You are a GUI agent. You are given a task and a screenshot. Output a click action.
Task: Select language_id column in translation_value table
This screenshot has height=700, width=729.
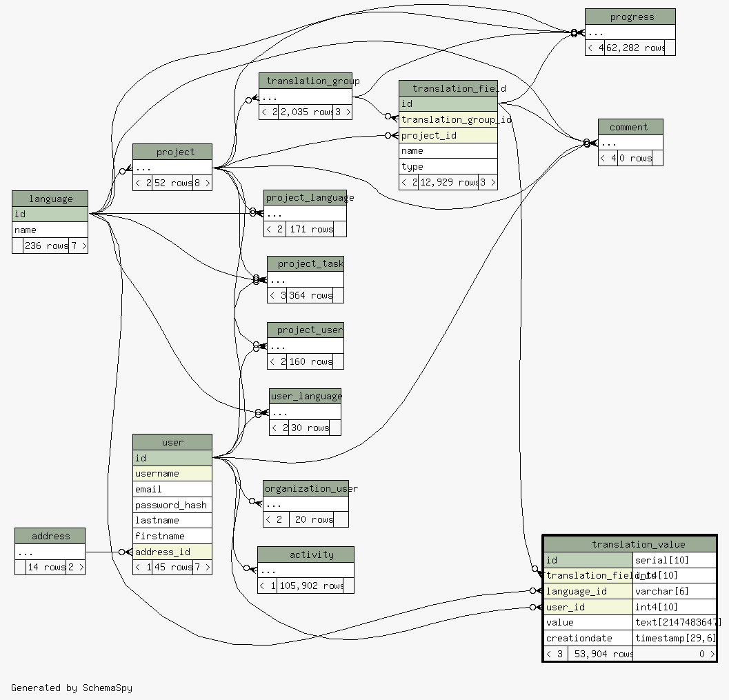tap(588, 591)
